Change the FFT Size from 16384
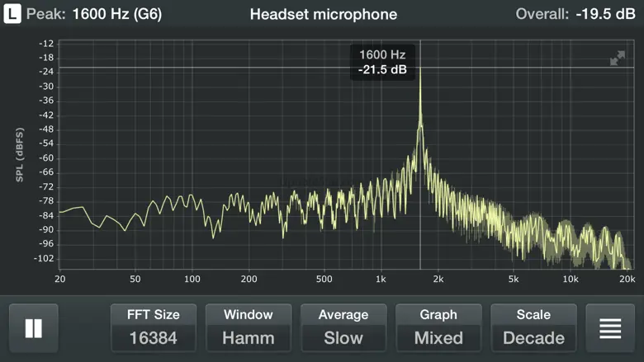The width and height of the screenshot is (644, 362). coord(154,327)
